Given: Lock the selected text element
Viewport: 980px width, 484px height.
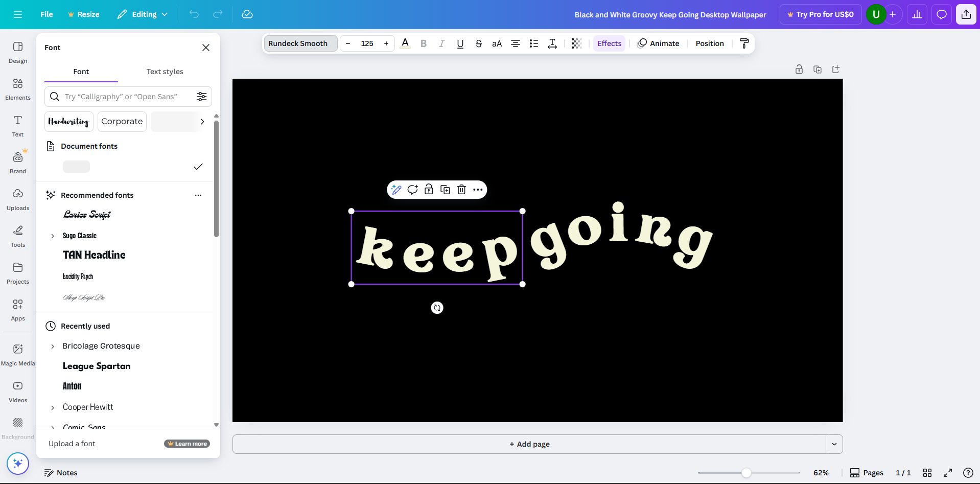Looking at the screenshot, I should pyautogui.click(x=429, y=190).
